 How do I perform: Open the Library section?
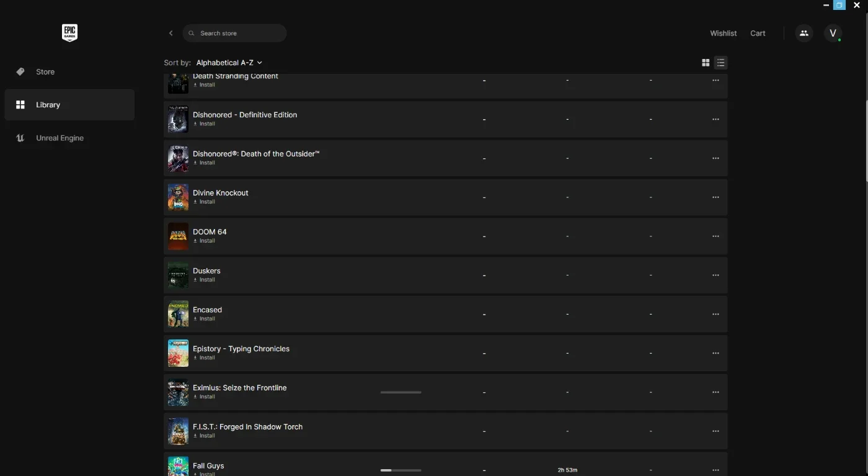click(x=69, y=105)
